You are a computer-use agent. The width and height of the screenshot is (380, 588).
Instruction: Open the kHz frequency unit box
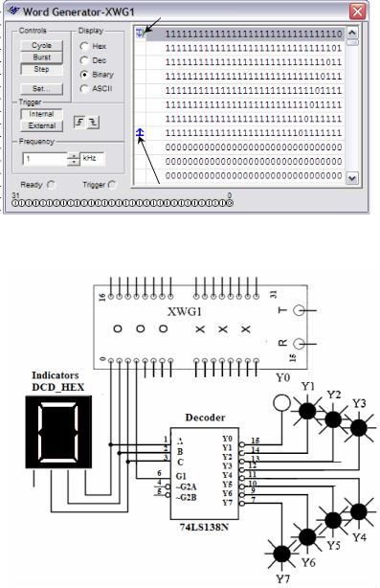tap(93, 159)
